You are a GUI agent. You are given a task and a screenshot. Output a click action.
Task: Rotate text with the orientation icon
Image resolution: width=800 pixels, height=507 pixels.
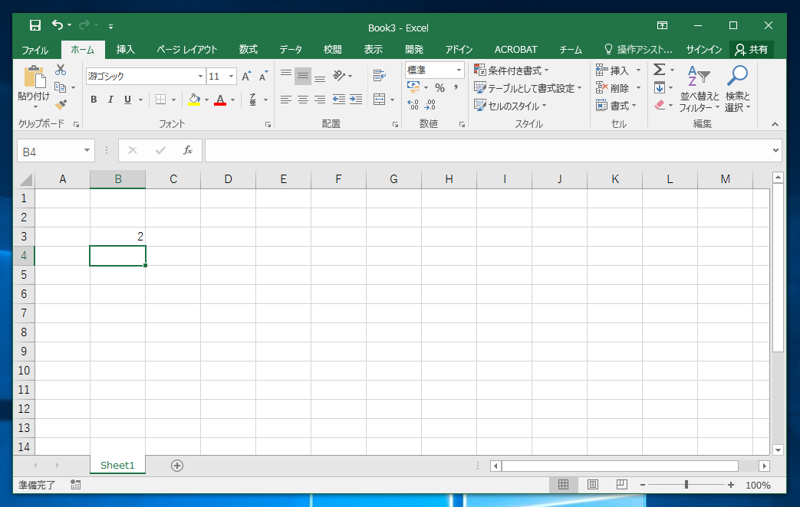339,76
